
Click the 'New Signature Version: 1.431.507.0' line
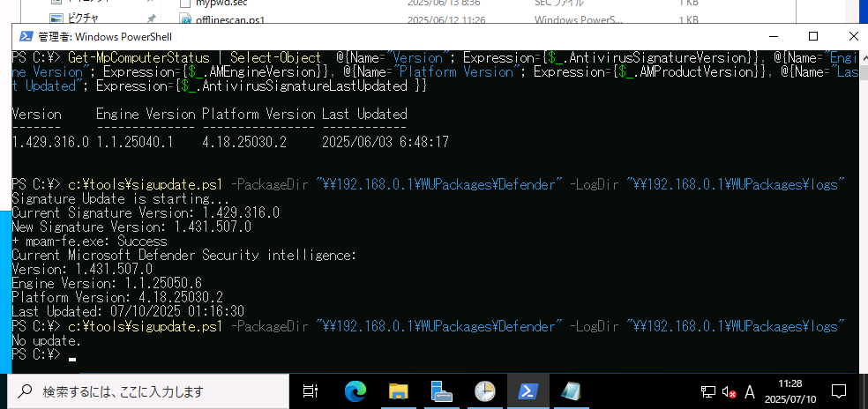tap(131, 227)
